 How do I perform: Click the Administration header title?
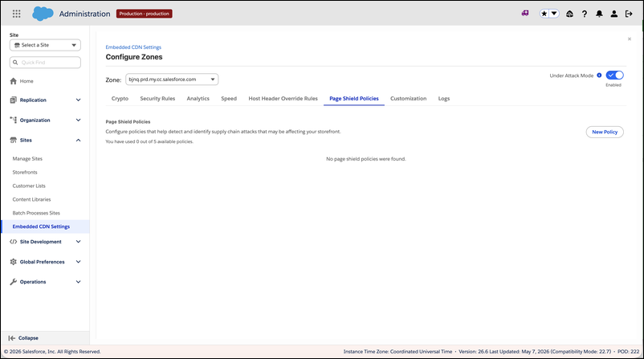pos(84,14)
